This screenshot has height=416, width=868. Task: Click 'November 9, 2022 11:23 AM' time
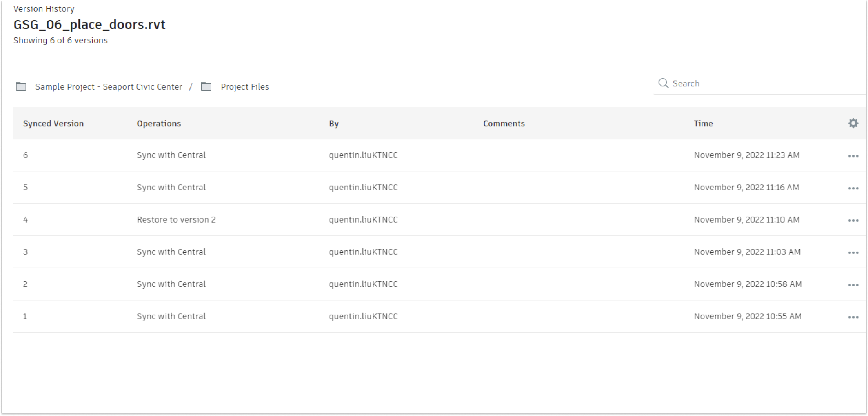coord(747,155)
